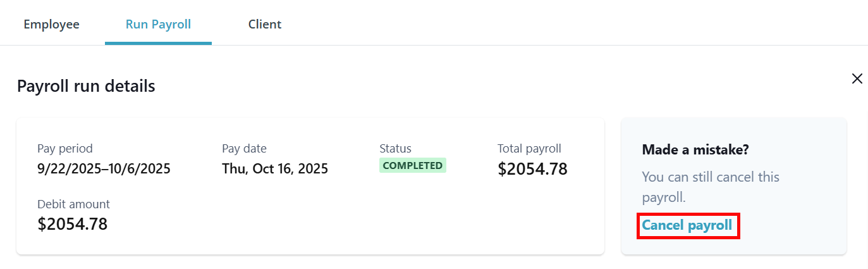Viewport: 868px width, 269px height.
Task: Click the Status label
Action: (x=395, y=149)
